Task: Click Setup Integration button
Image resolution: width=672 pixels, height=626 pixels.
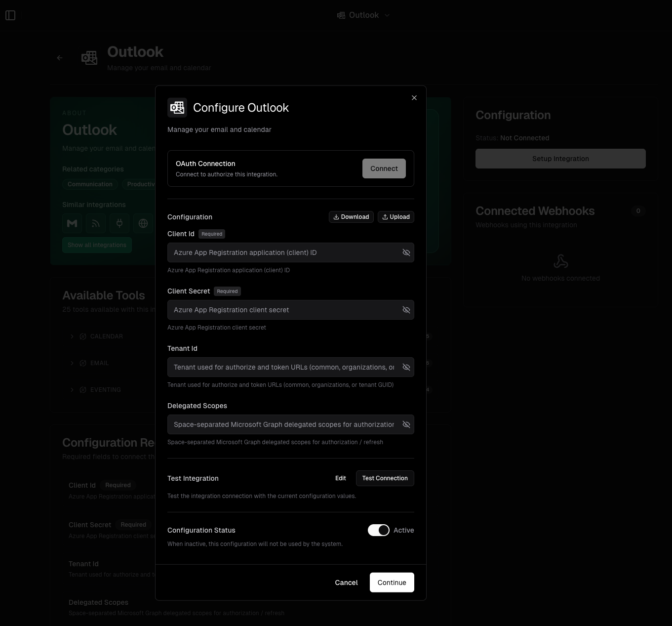Action: (560, 159)
